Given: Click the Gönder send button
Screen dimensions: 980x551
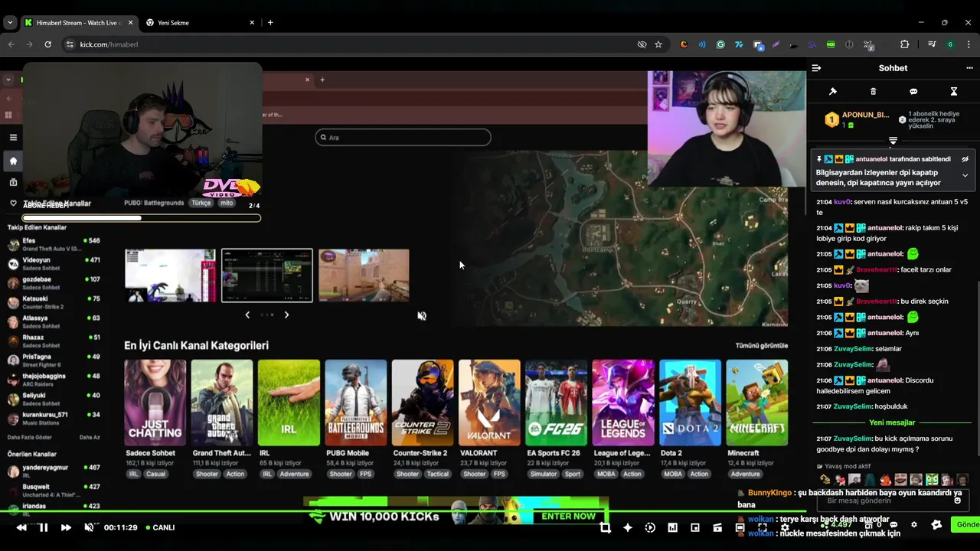Looking at the screenshot, I should (x=966, y=525).
